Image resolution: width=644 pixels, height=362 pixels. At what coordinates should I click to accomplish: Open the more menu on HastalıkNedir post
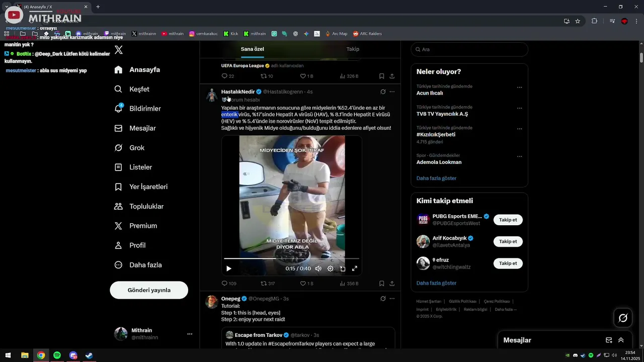392,92
